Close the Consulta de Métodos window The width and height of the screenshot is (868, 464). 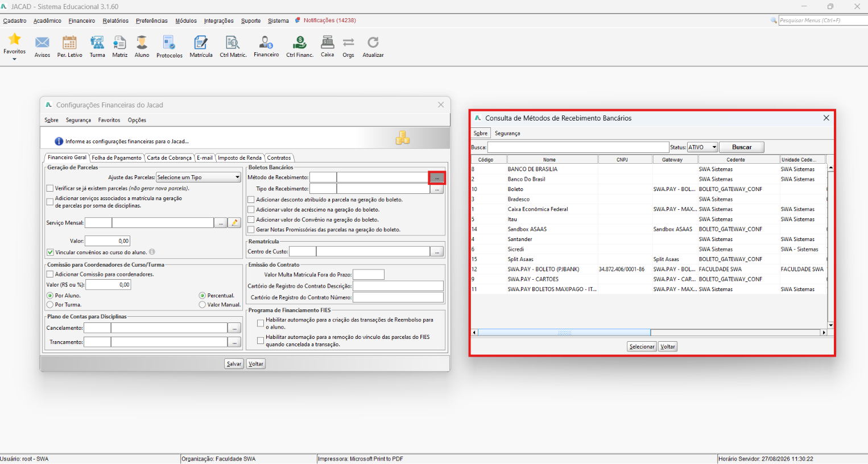(x=826, y=118)
